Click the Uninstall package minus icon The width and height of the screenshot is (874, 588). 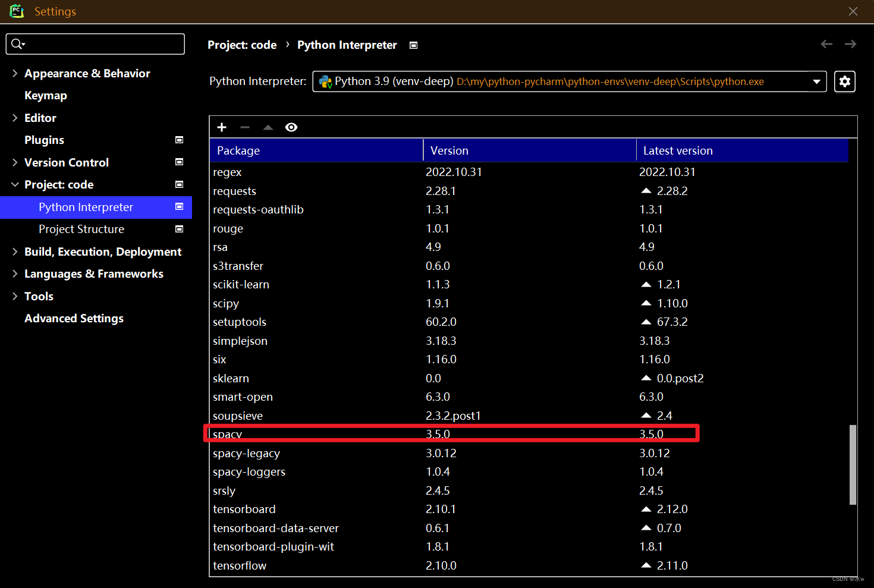(244, 127)
